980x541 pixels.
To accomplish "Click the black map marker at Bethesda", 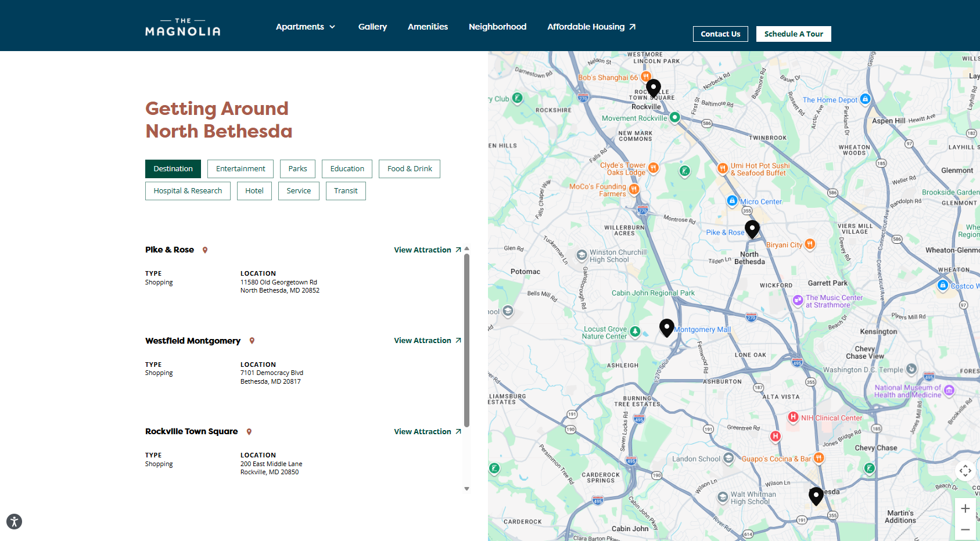I will click(x=816, y=496).
